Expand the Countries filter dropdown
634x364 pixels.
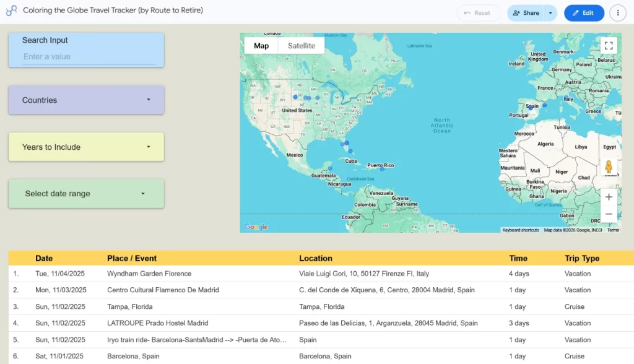pos(86,100)
